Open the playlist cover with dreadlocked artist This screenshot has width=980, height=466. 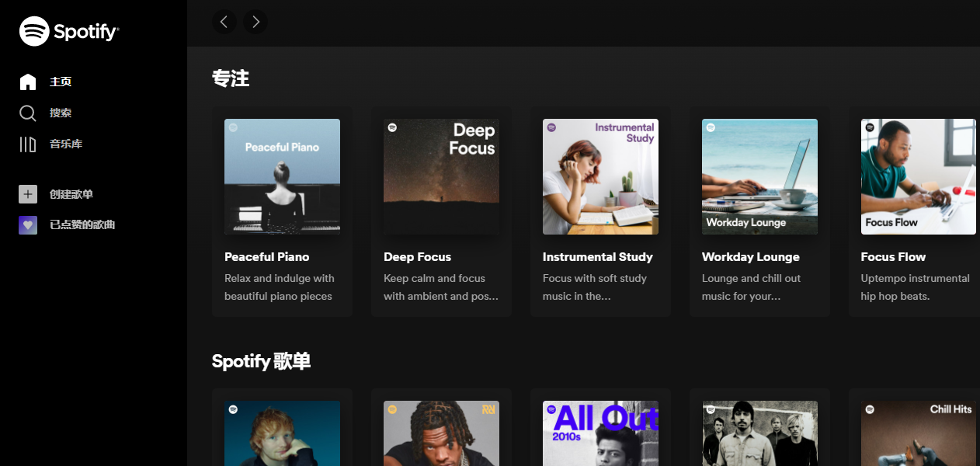coord(441,433)
